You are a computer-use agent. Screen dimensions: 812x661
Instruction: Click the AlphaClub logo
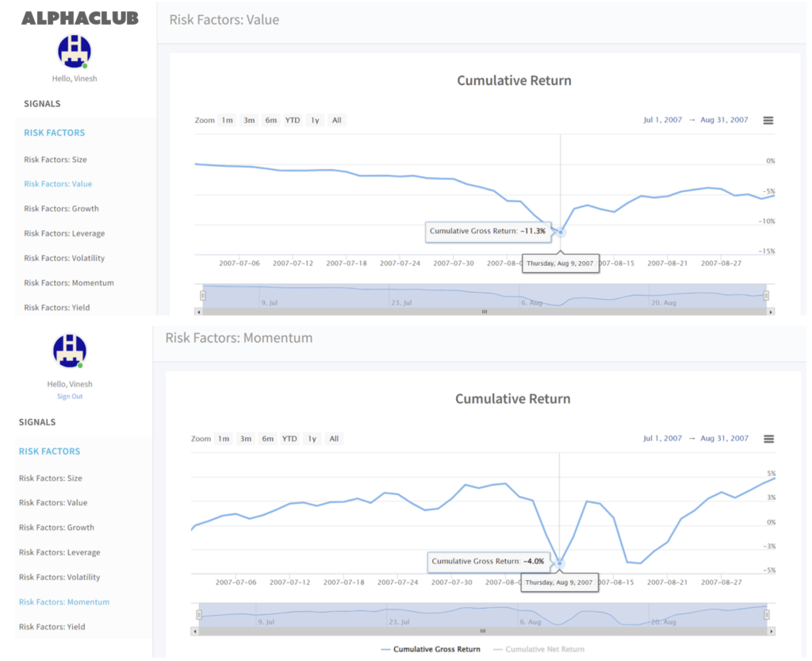coord(79,17)
